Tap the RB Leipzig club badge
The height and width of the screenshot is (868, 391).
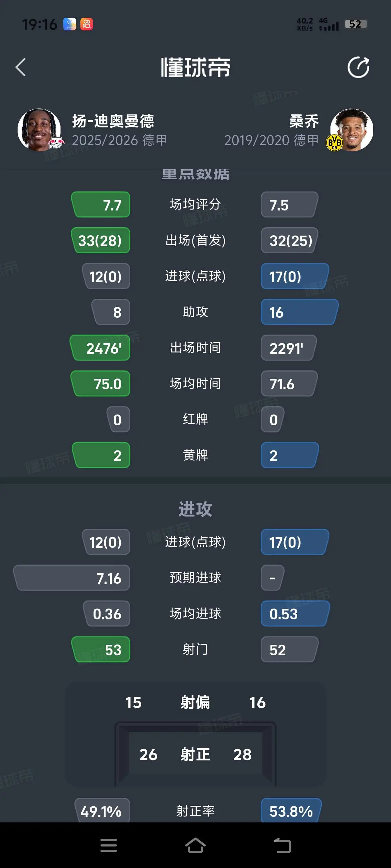click(x=57, y=143)
